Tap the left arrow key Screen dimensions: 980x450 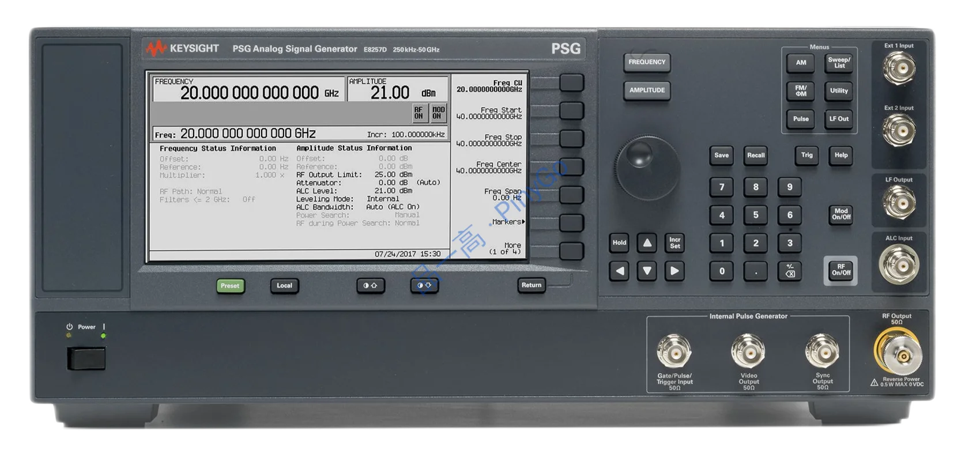tap(619, 271)
